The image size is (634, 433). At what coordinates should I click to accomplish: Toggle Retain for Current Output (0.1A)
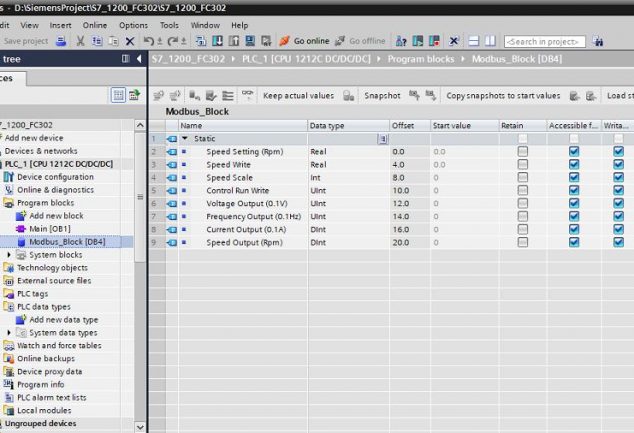click(x=523, y=229)
